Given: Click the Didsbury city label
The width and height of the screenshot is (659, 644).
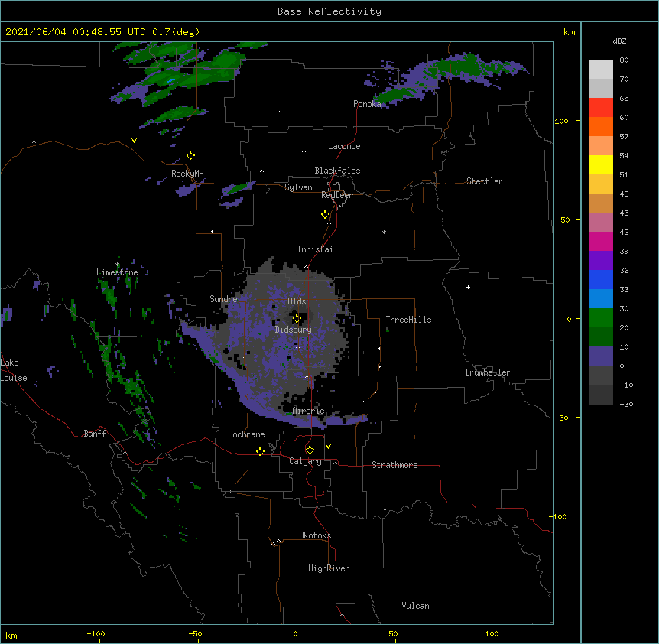Looking at the screenshot, I should click(x=294, y=330).
